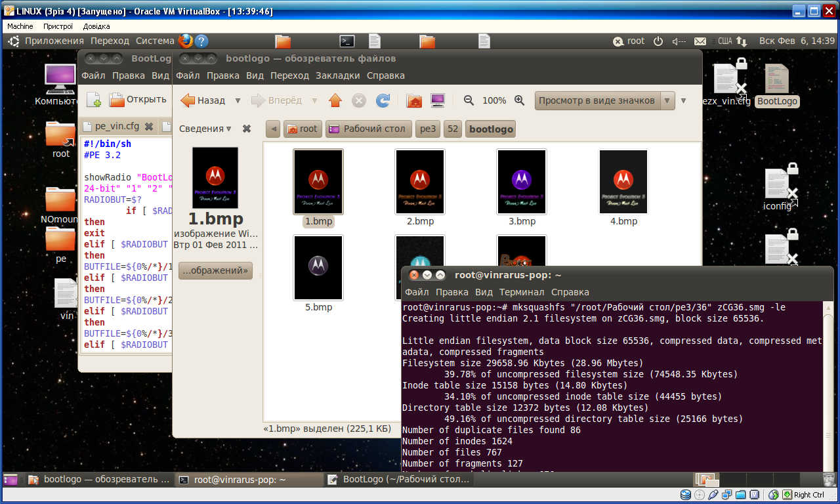Image resolution: width=840 pixels, height=504 pixels.
Task: Select the 5.bmp thumbnail
Action: 318,268
